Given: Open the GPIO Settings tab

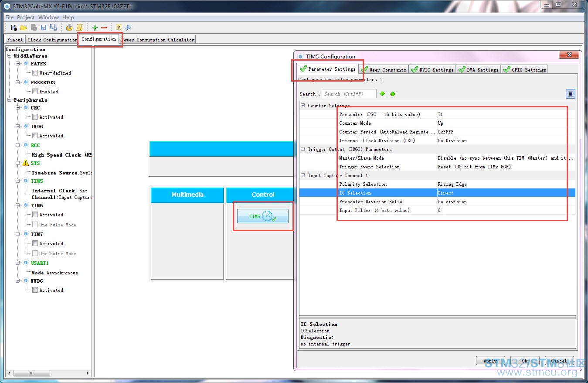Looking at the screenshot, I should pyautogui.click(x=524, y=70).
